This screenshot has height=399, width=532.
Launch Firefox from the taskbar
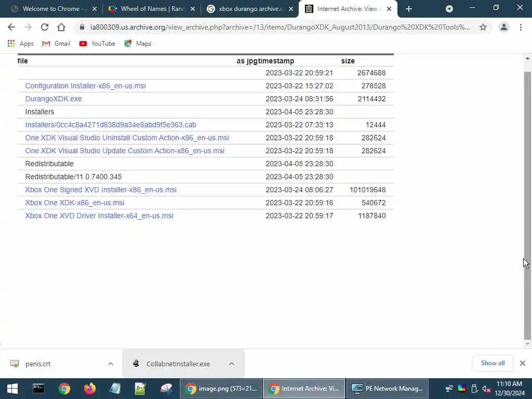tap(89, 389)
